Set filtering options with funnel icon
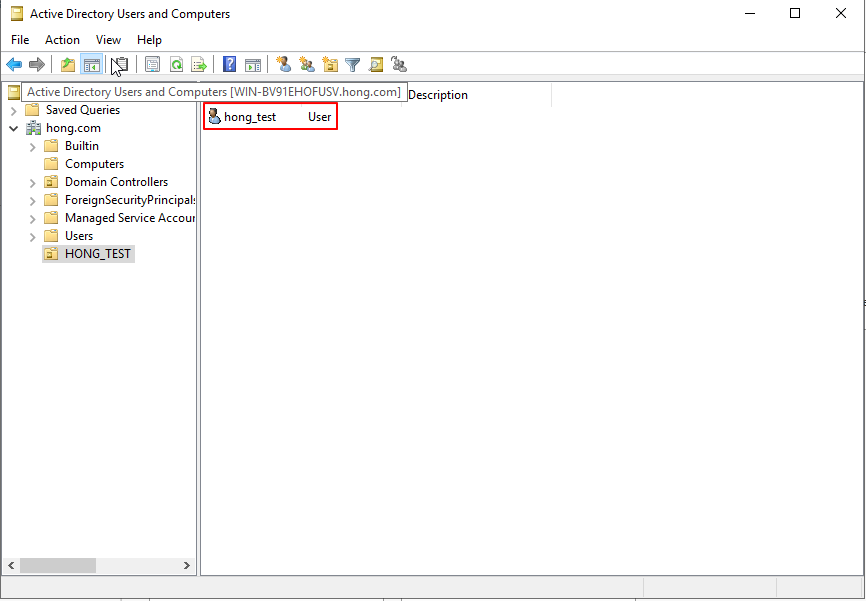The image size is (866, 601). pyautogui.click(x=352, y=65)
